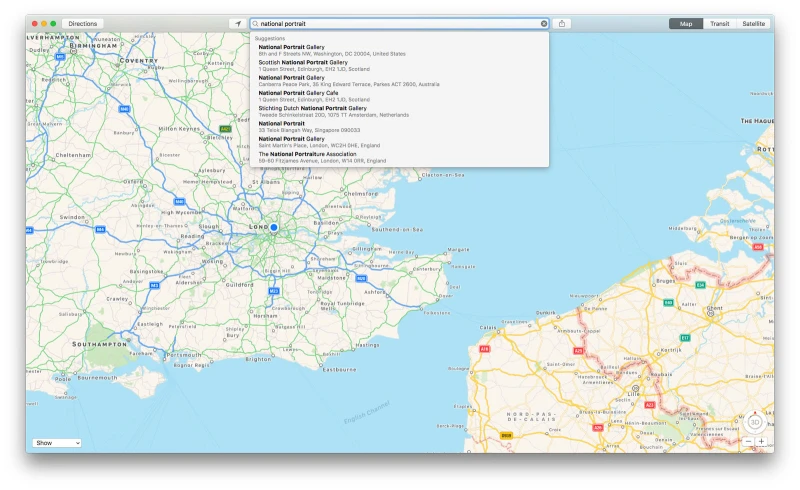Screen dimensions: 800x490
Task: Click the current location arrow icon
Action: pyautogui.click(x=237, y=23)
